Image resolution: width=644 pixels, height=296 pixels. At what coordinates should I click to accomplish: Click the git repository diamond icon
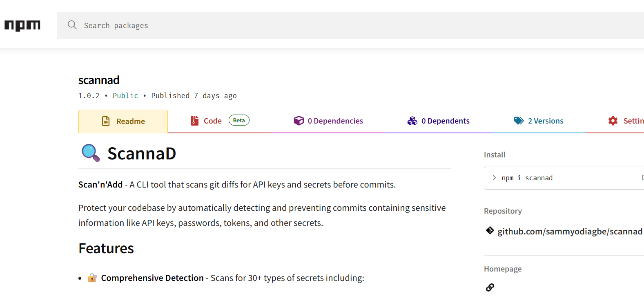tap(490, 231)
